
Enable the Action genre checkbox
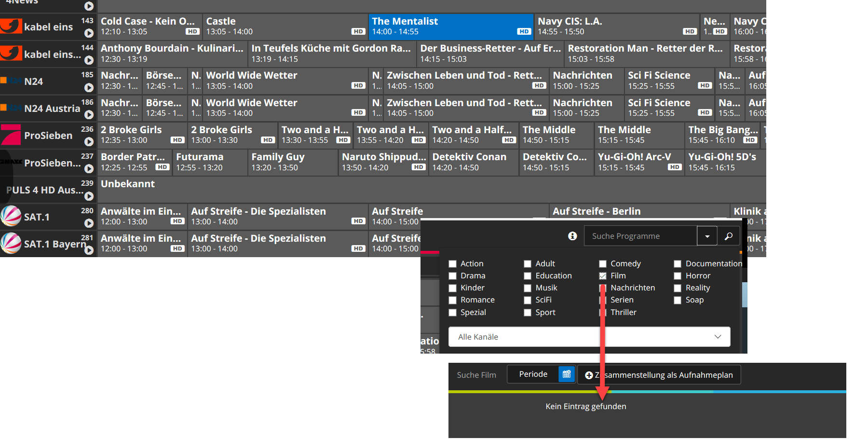tap(452, 264)
